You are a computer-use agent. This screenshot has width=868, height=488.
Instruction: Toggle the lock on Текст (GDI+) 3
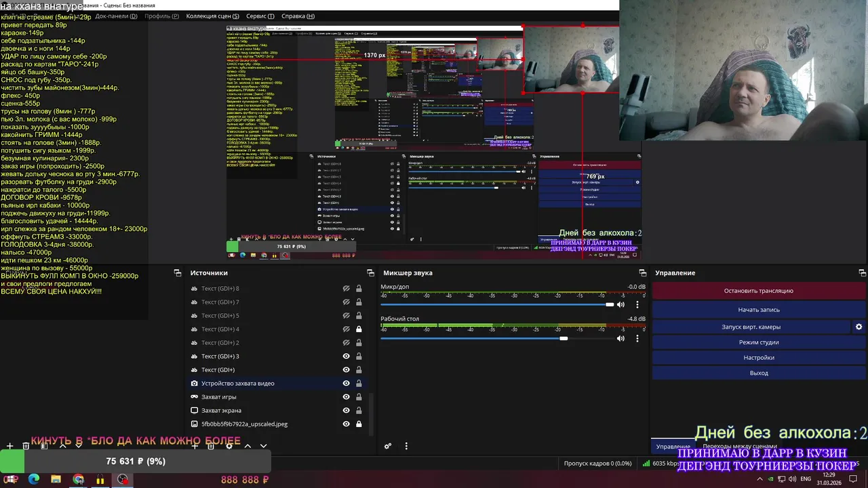click(x=359, y=357)
